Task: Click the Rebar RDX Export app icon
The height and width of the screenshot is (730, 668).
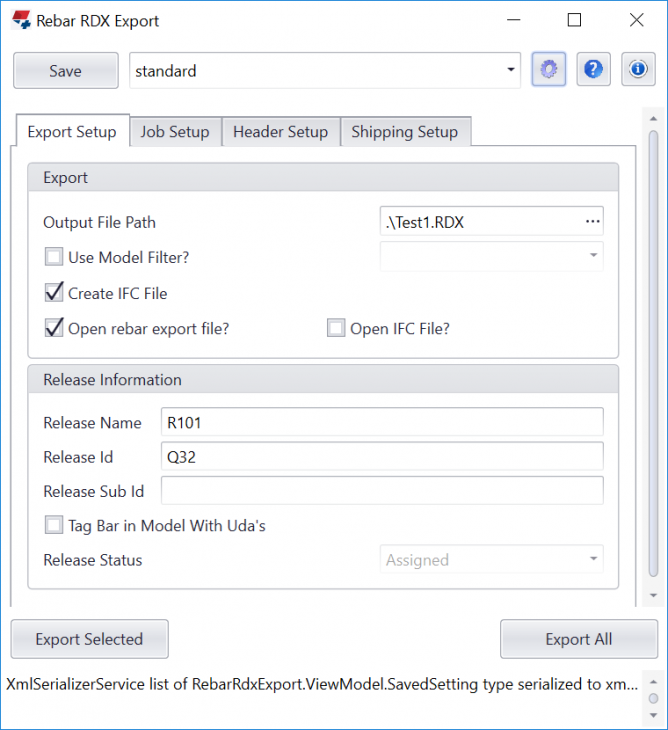Action: (x=21, y=20)
